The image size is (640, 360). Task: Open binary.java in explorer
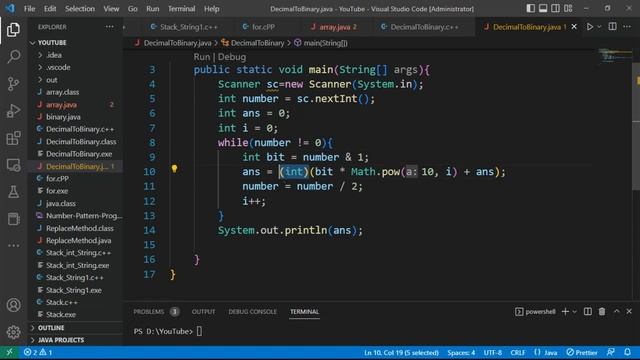click(63, 117)
